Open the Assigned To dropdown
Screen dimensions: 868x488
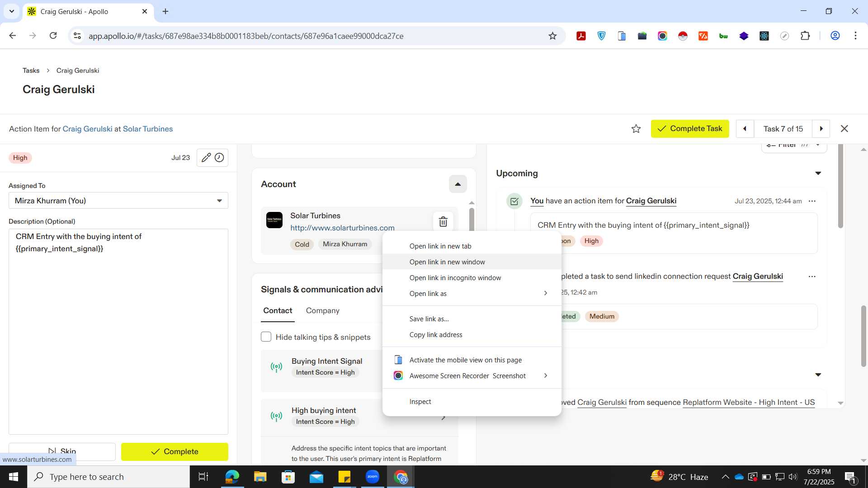coord(118,201)
